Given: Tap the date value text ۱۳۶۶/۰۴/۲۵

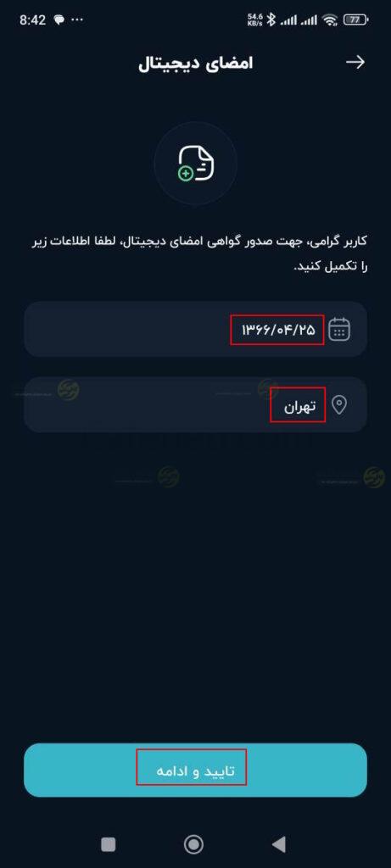Looking at the screenshot, I should click(277, 330).
